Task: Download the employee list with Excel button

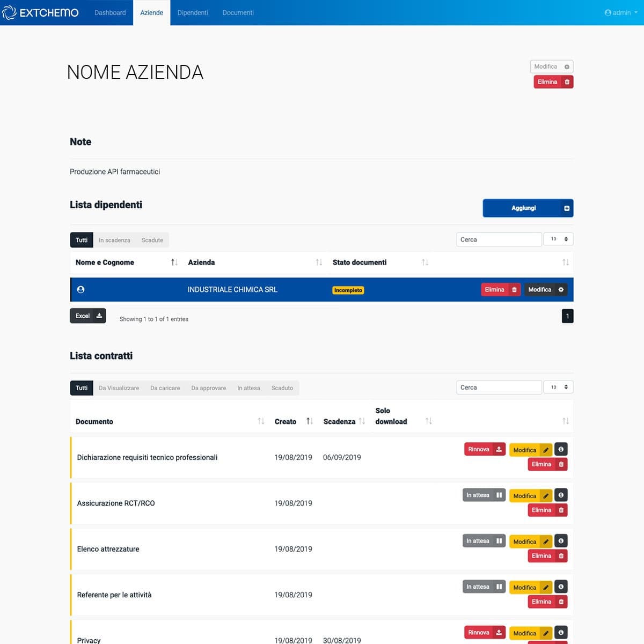Action: pyautogui.click(x=88, y=316)
